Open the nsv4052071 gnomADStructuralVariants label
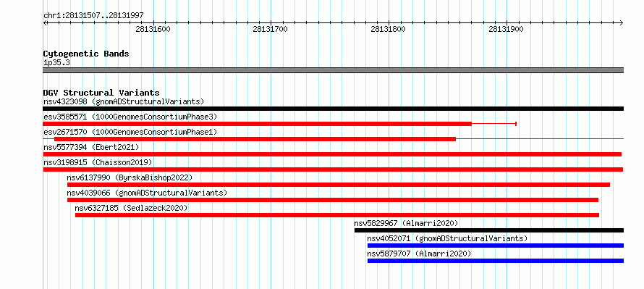 [x=447, y=238]
